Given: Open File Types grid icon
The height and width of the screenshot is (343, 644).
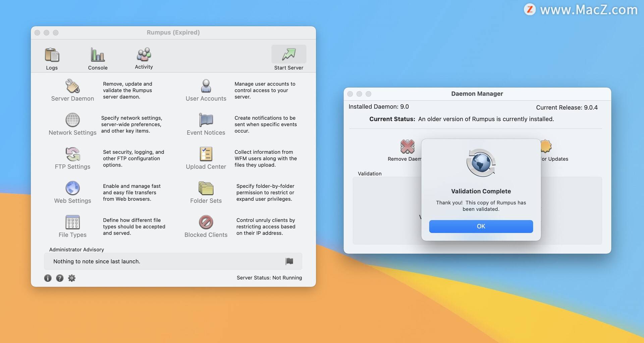Looking at the screenshot, I should pos(72,222).
